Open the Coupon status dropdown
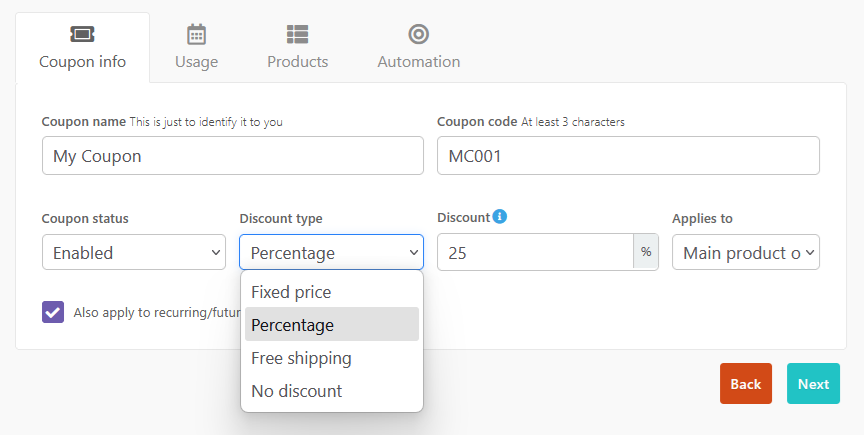Image resolution: width=864 pixels, height=435 pixels. point(134,253)
